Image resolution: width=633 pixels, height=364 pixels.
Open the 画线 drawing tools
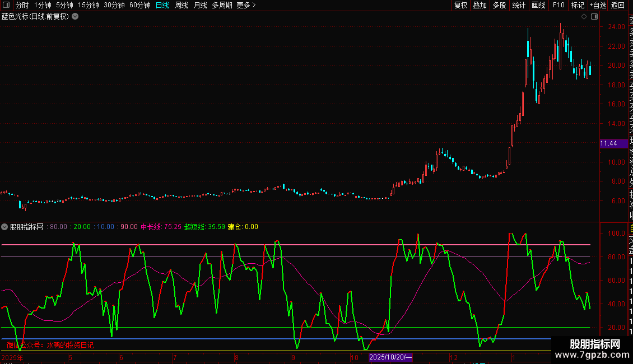click(x=538, y=5)
